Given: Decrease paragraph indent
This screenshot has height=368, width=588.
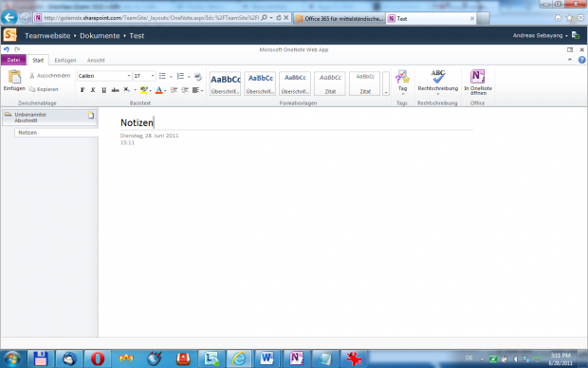Looking at the screenshot, I should [174, 90].
